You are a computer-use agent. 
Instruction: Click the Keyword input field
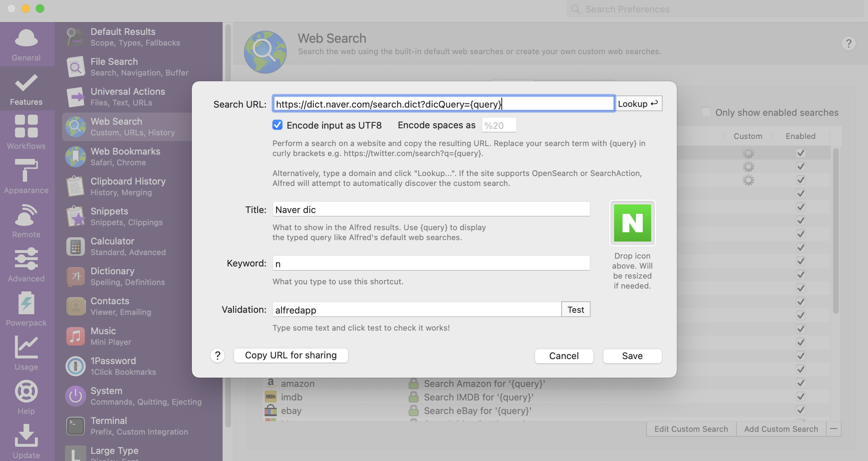click(431, 264)
